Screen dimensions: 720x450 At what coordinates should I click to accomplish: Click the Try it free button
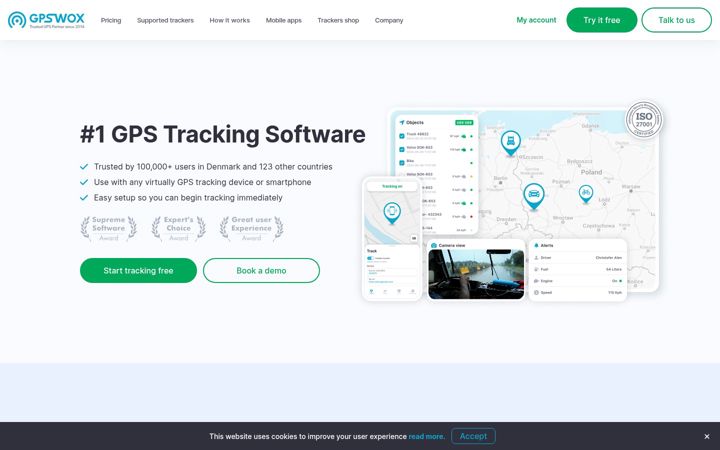point(602,20)
